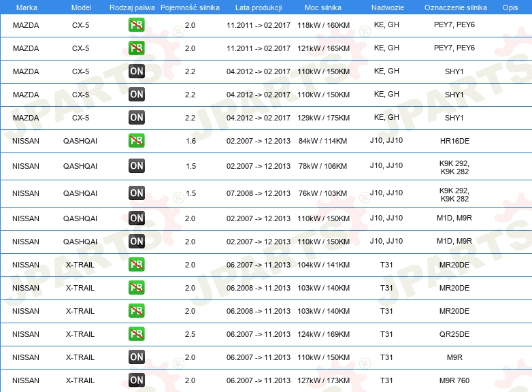Click the Lata produkcji column header
This screenshot has height=392, width=532.
pos(259,7)
